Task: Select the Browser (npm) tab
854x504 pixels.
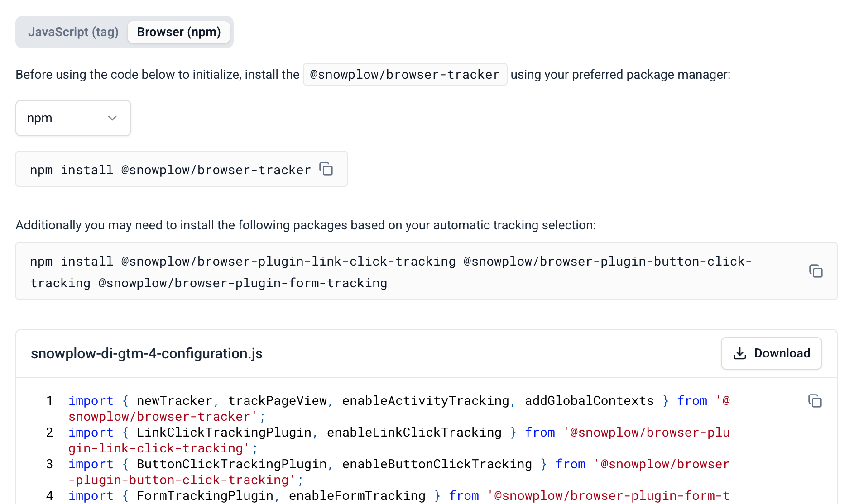Action: (x=178, y=32)
